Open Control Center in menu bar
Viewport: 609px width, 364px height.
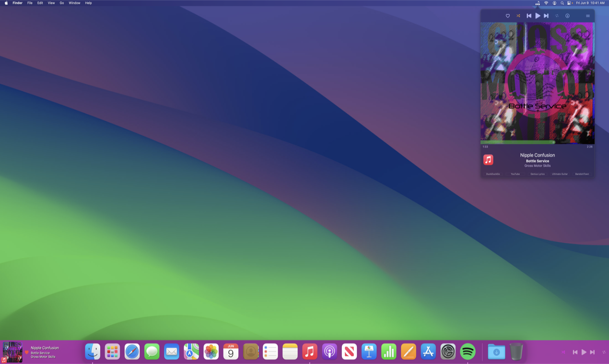click(x=570, y=3)
